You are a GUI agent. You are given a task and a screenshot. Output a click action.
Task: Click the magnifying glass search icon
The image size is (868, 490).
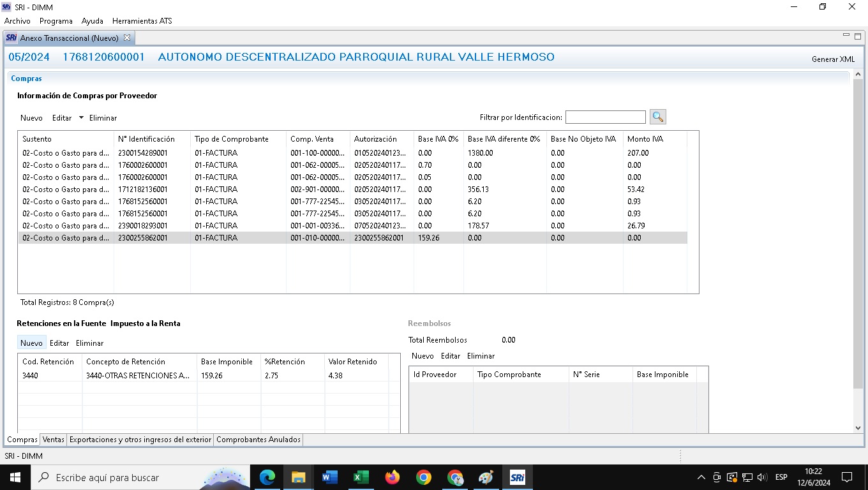pos(657,117)
